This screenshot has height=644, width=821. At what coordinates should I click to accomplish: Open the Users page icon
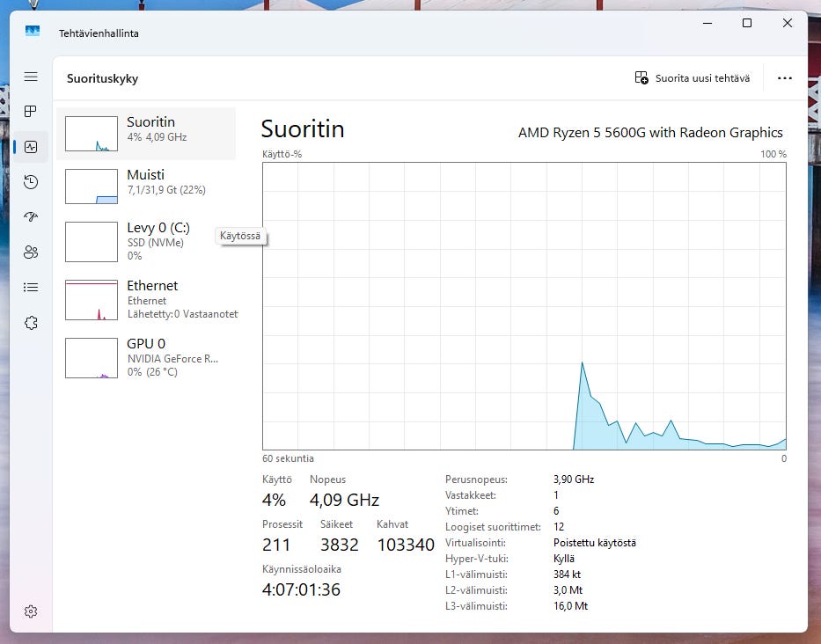coord(31,252)
